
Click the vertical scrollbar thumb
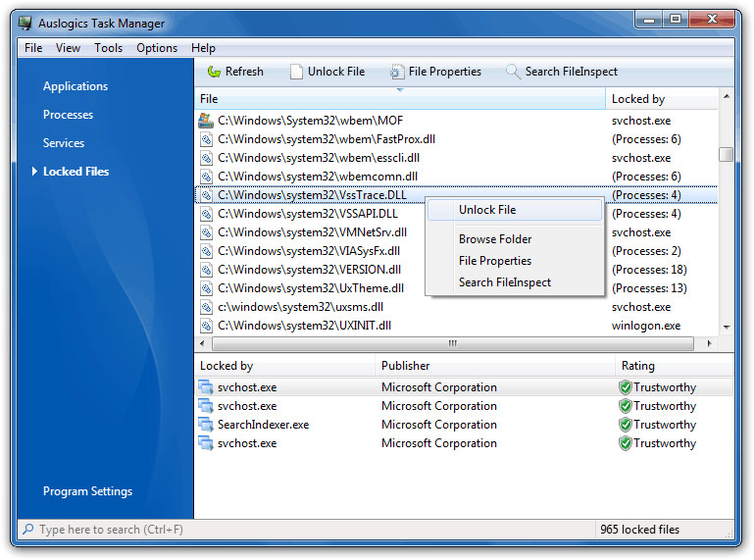tap(727, 154)
